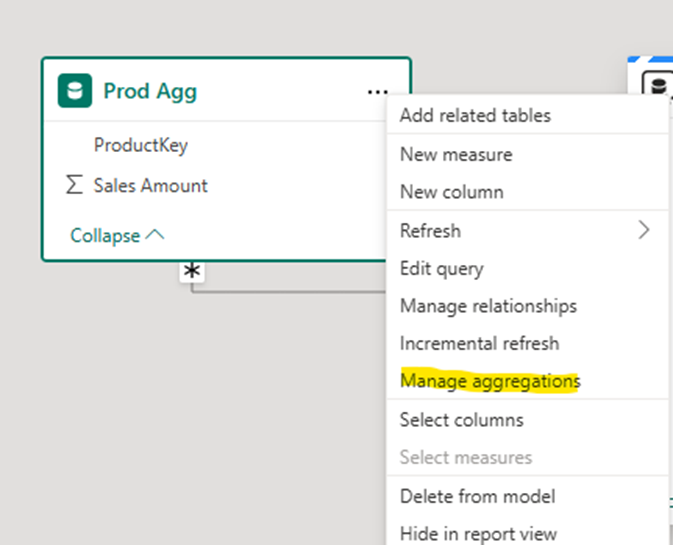Click the Prod Agg table title
Viewport: 673px width, 545px height.
click(x=150, y=92)
